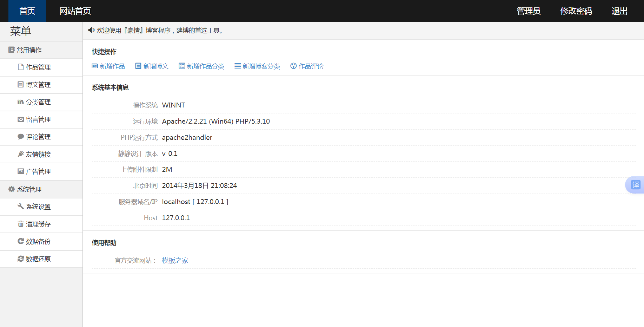Viewport: 644px width, 327px height.
Task: Click 退出 to log out
Action: 619,11
